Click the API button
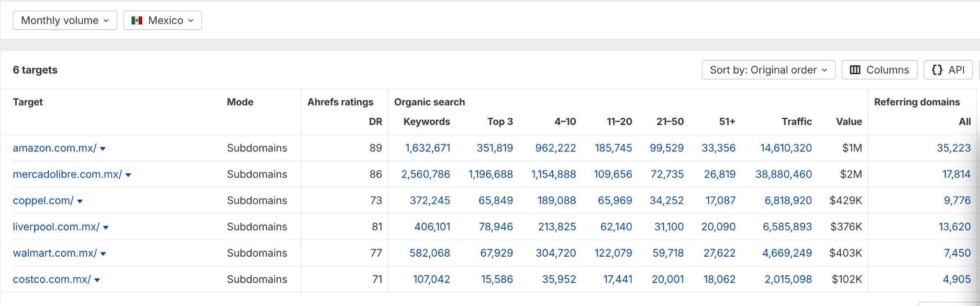This screenshot has width=980, height=306. point(948,70)
